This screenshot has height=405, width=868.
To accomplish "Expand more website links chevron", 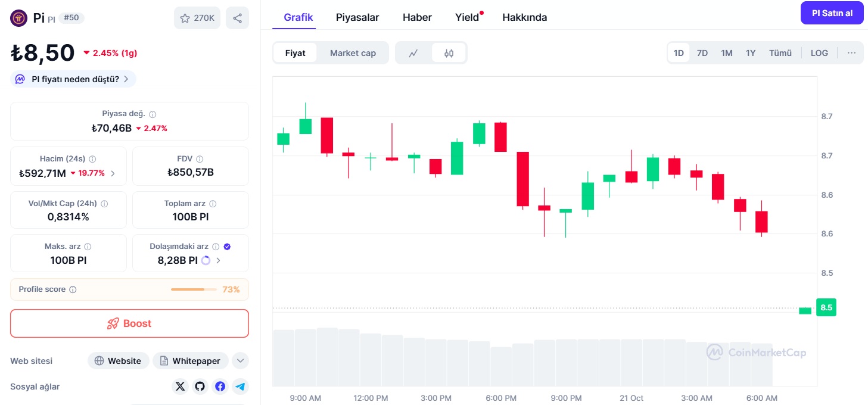I will pyautogui.click(x=240, y=361).
